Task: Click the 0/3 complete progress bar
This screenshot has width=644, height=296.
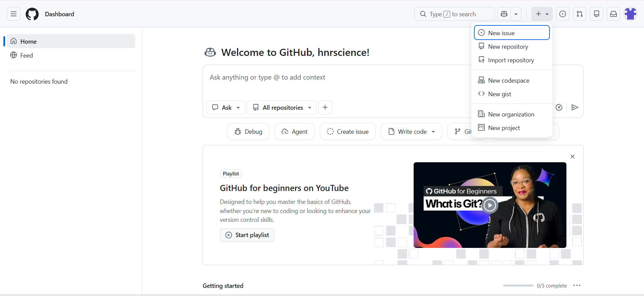Action: click(518, 286)
